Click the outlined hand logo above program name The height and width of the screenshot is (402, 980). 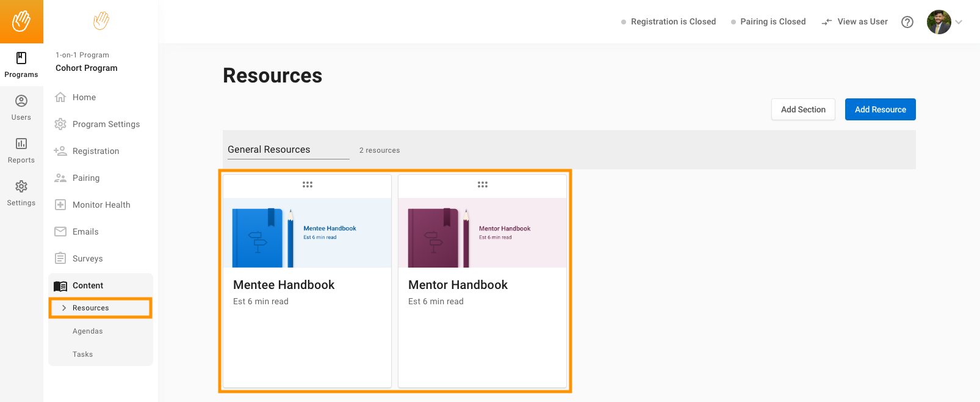point(101,21)
